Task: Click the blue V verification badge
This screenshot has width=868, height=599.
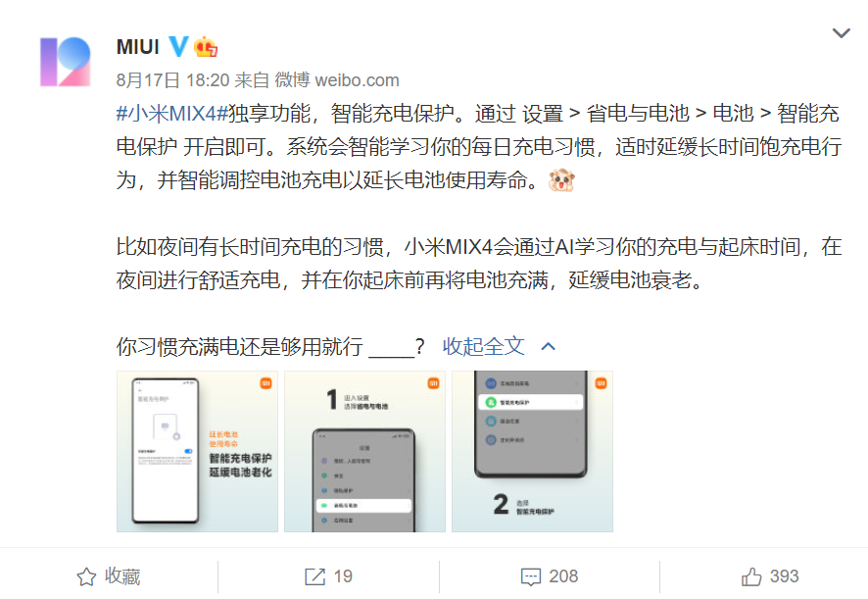Action: click(178, 46)
